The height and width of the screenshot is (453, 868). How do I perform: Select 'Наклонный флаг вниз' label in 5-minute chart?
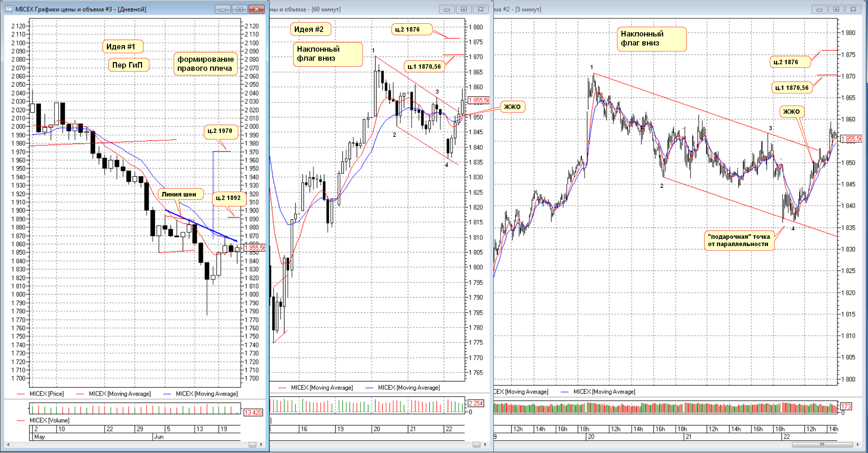[x=652, y=39]
